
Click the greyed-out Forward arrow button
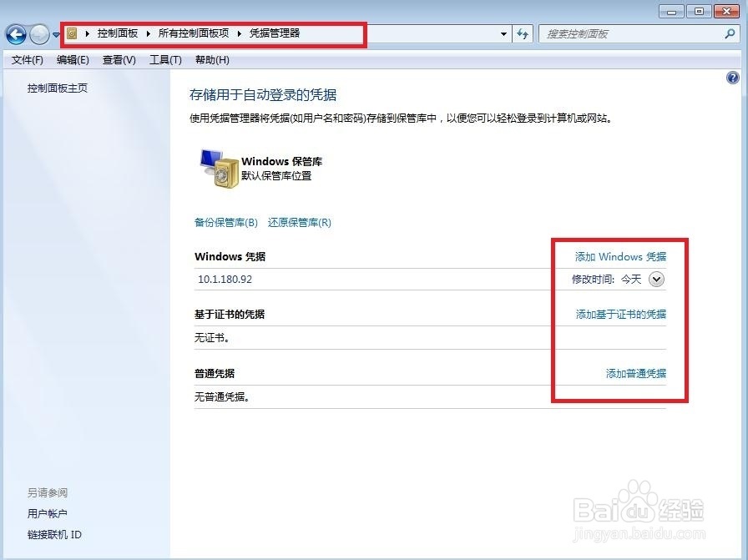coord(39,34)
